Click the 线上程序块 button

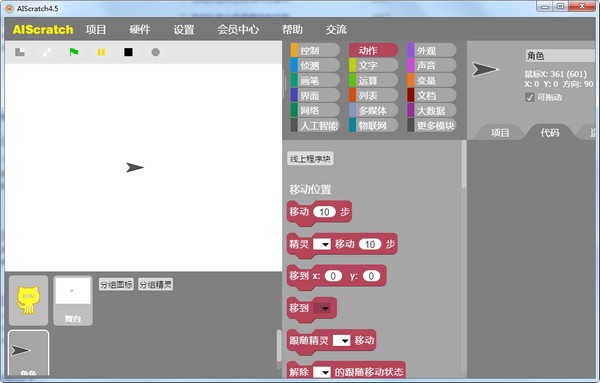pyautogui.click(x=310, y=159)
